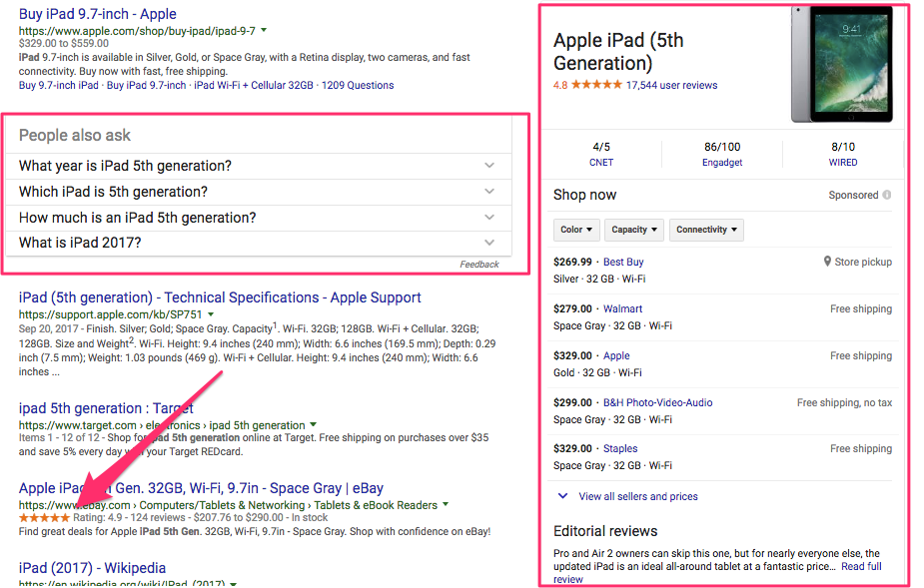Click 'Editorial reviews' heading text

605,531
